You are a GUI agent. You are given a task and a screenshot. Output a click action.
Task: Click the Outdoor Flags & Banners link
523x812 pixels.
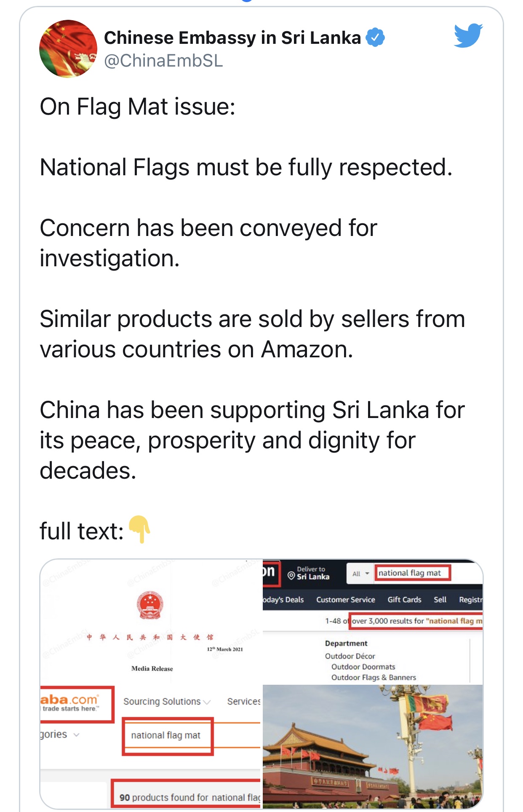373,677
